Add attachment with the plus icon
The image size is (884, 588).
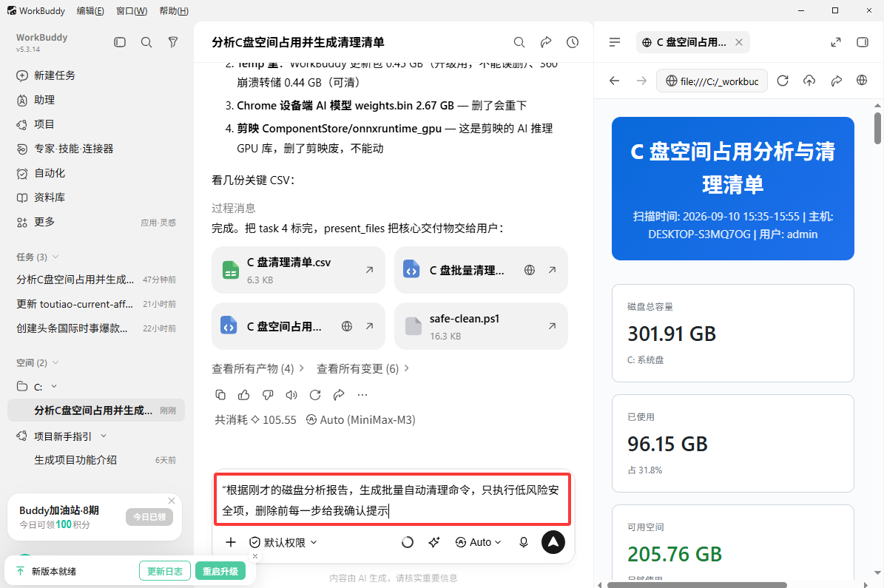coord(231,542)
